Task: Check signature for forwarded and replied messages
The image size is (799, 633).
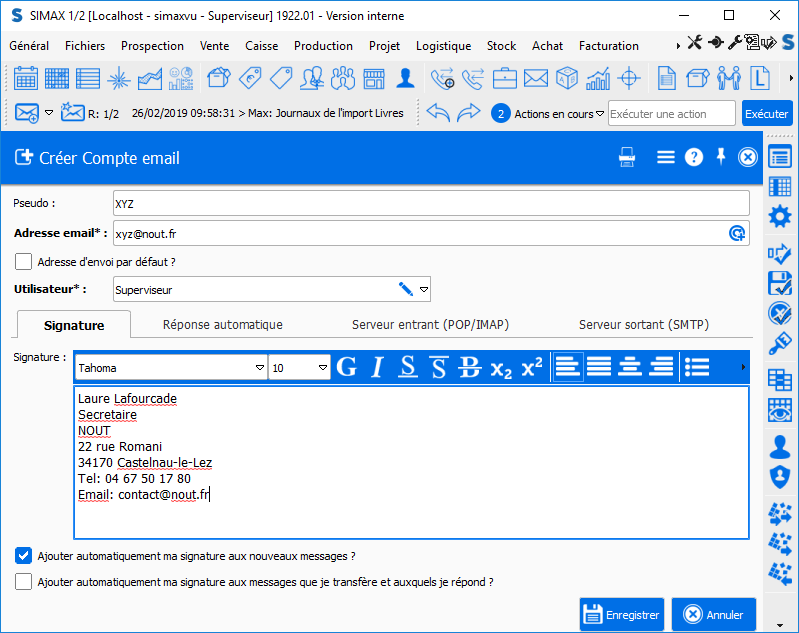Action: pyautogui.click(x=24, y=582)
